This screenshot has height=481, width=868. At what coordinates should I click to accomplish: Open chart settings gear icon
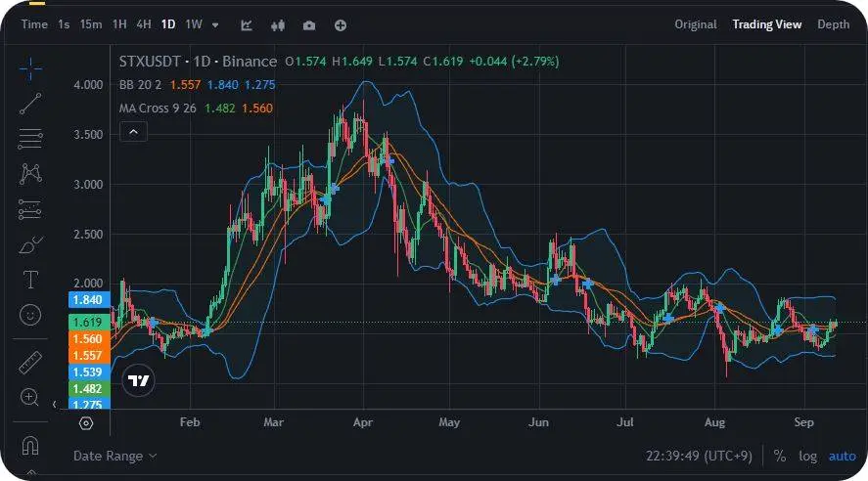pyautogui.click(x=86, y=423)
